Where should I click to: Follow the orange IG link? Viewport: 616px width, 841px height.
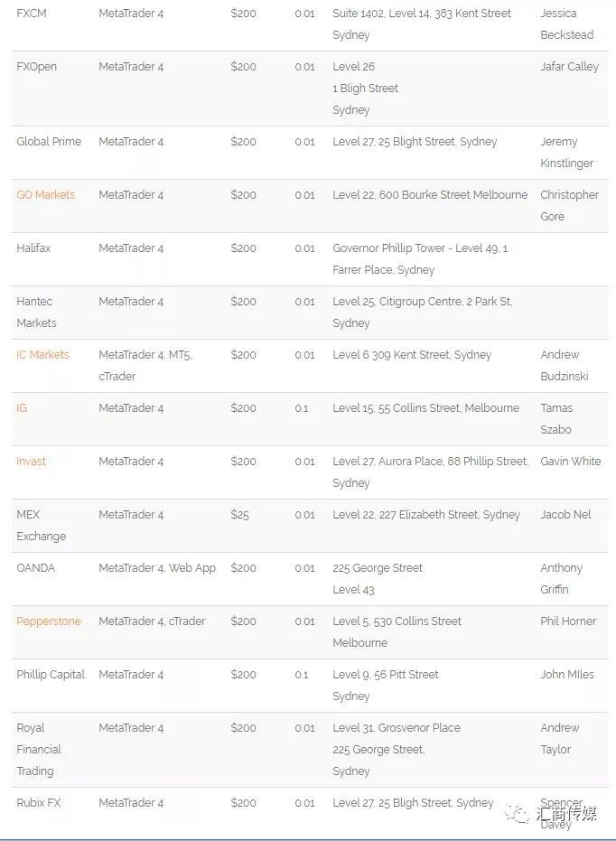22,408
